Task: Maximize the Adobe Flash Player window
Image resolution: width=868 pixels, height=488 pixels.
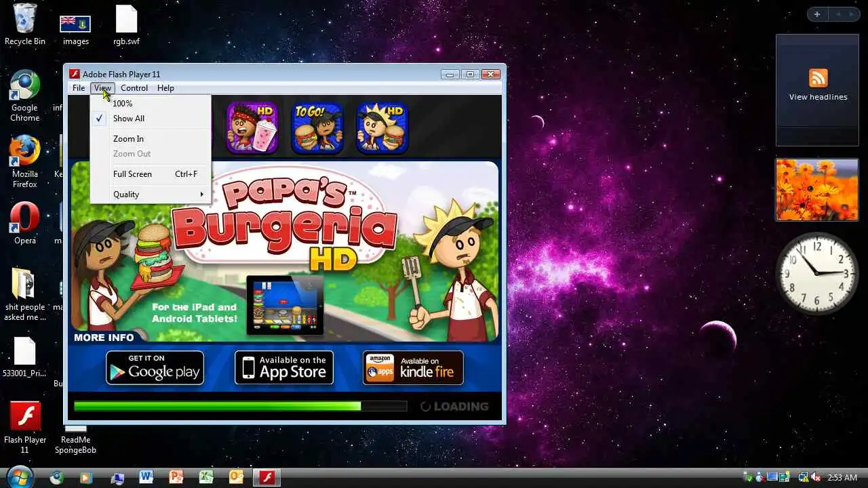Action: coord(470,74)
